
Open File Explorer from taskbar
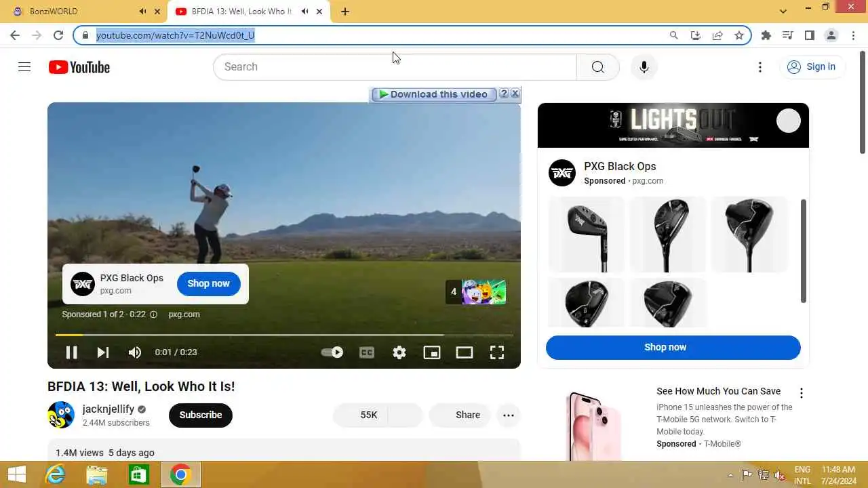(x=97, y=474)
